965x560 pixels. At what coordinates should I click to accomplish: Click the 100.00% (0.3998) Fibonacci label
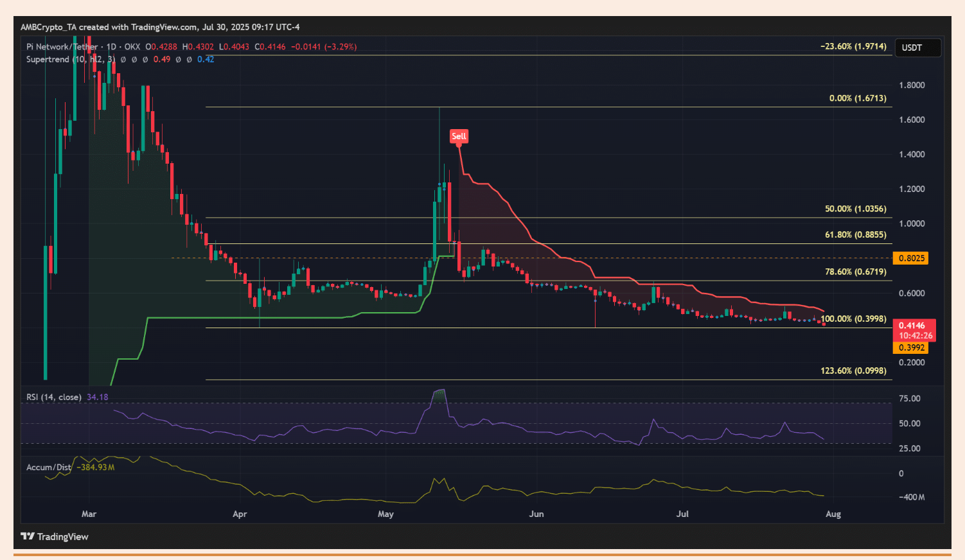pyautogui.click(x=854, y=319)
